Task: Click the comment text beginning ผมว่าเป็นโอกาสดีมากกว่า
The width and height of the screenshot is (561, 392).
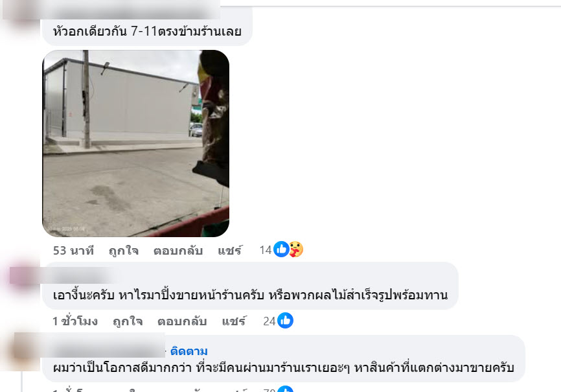Action: click(x=283, y=367)
